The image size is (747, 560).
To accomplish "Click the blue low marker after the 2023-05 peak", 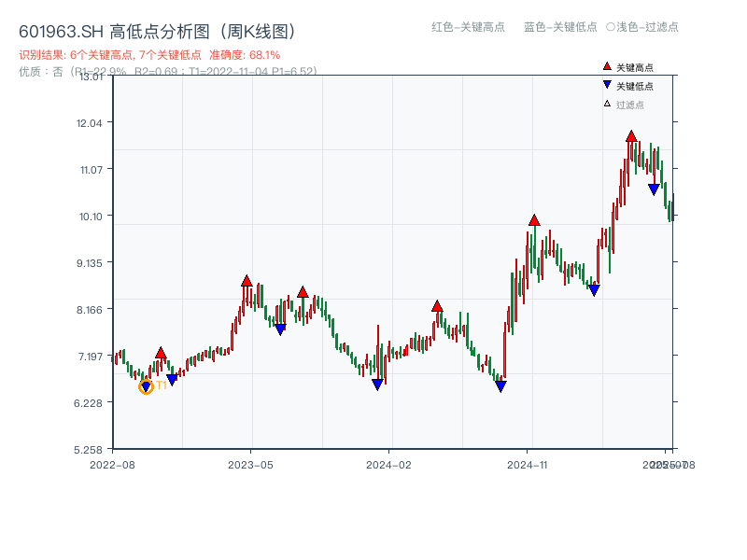I will (280, 329).
